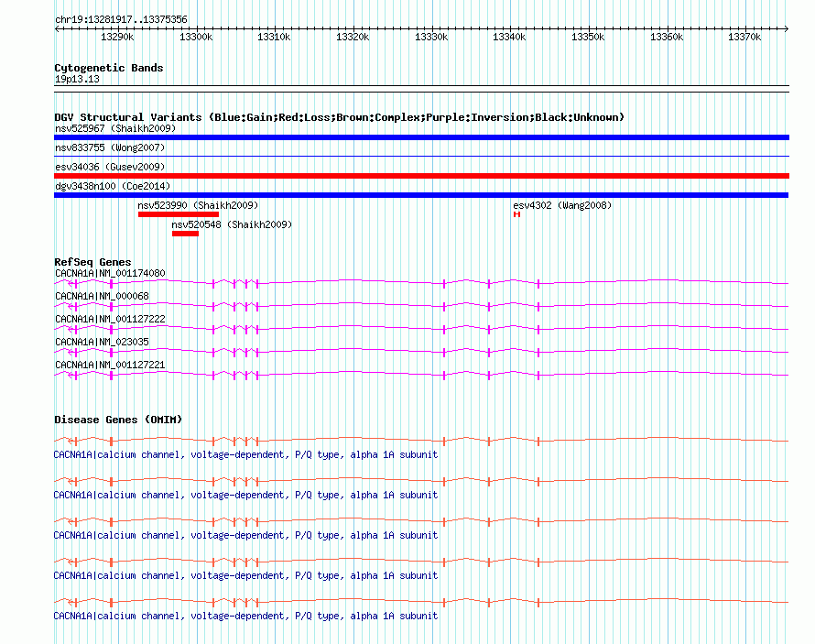815x644 pixels.
Task: Click the 13370k ruler tick label
Action: pyautogui.click(x=744, y=37)
